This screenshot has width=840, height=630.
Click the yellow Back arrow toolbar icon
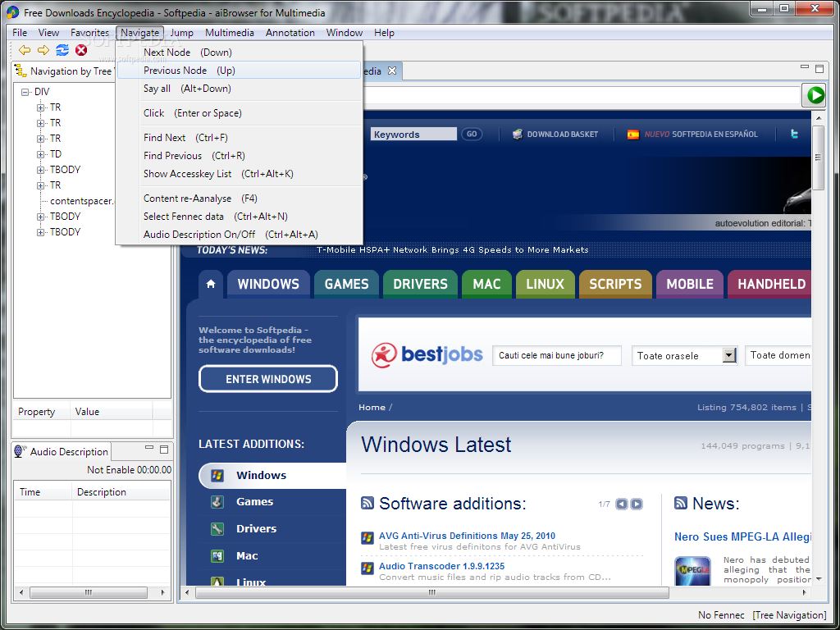point(25,50)
